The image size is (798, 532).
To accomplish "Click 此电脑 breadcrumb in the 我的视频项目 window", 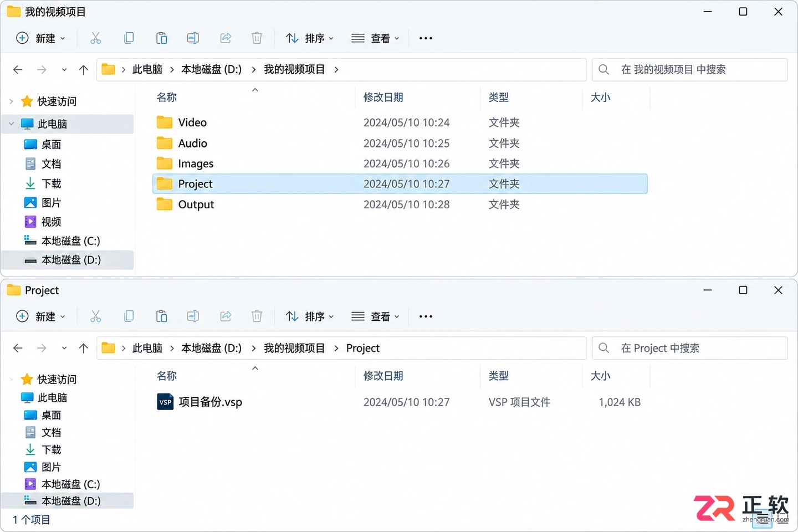I will [147, 70].
